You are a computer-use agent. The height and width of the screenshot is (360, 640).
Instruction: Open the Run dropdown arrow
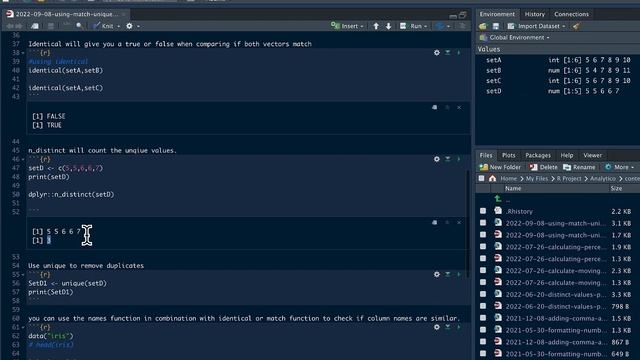(425, 26)
